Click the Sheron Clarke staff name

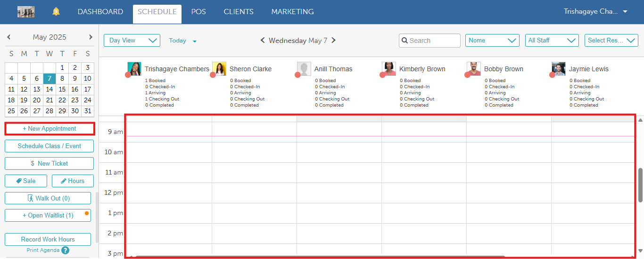point(250,69)
